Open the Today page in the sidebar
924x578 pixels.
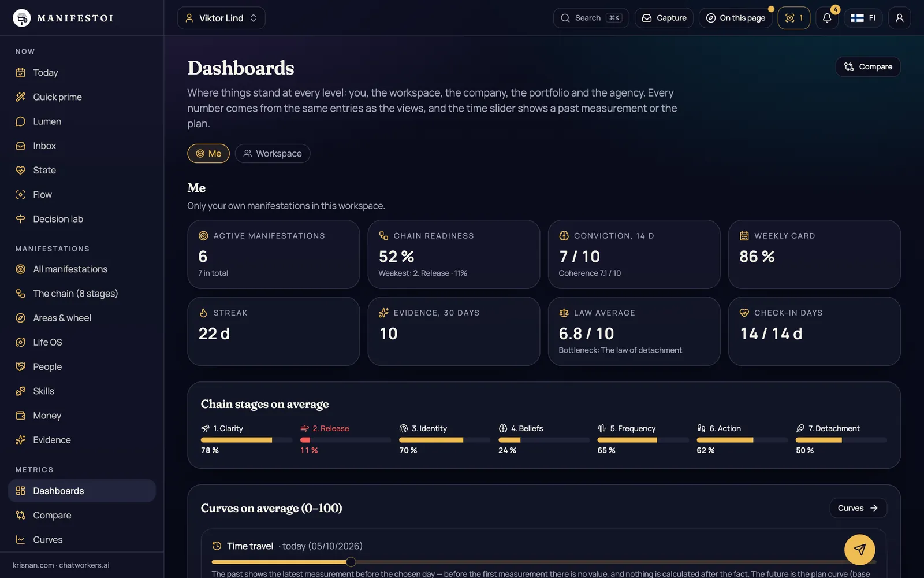click(82, 73)
